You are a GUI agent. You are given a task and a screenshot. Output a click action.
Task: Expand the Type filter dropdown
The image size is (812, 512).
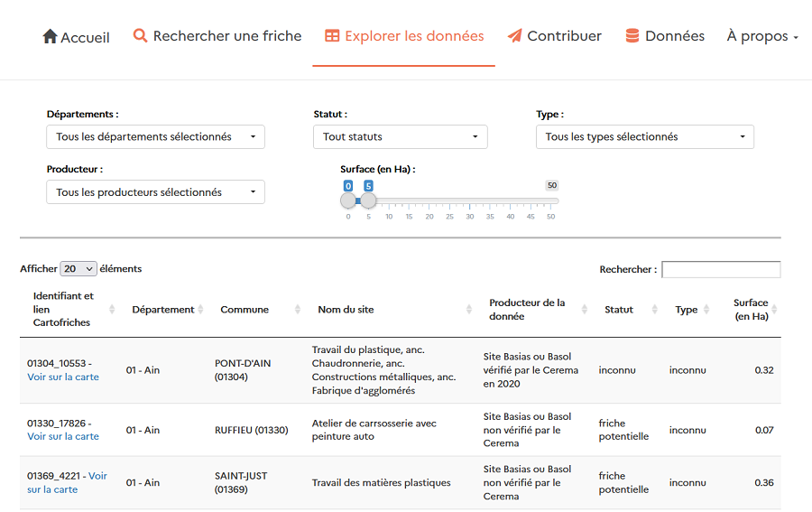tap(644, 137)
